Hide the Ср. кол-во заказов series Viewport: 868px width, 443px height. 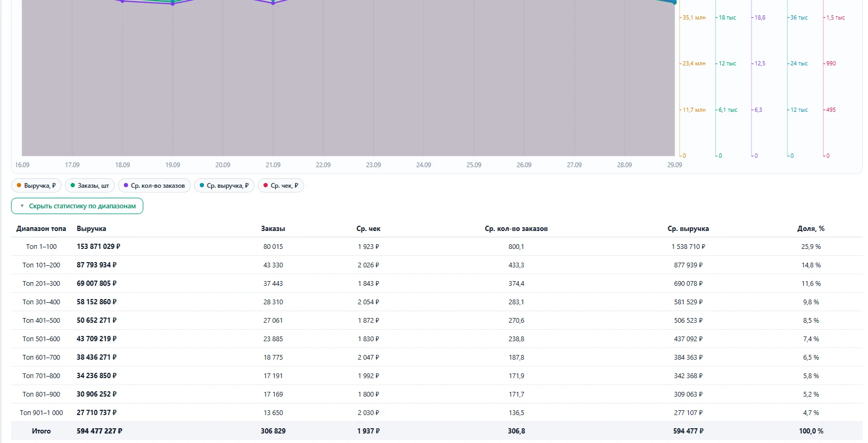pyautogui.click(x=154, y=186)
